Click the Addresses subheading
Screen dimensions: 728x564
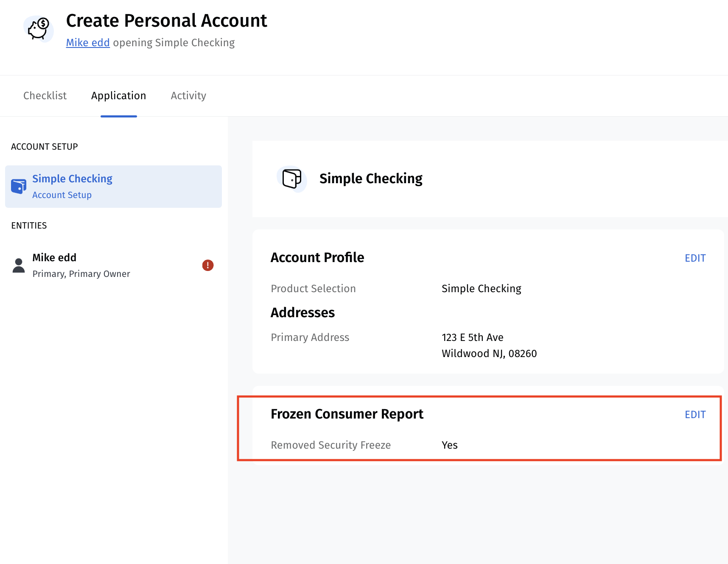302,313
